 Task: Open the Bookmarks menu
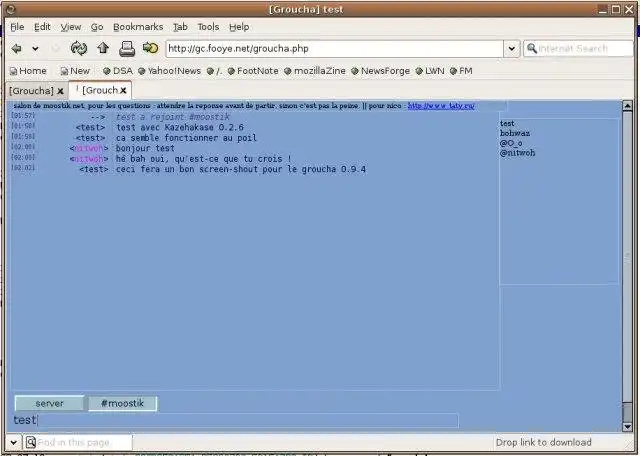[138, 27]
